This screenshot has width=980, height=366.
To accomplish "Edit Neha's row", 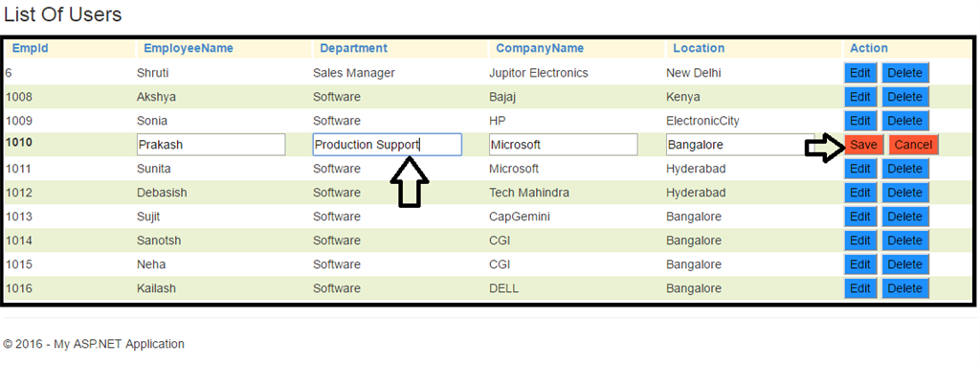I will point(860,264).
